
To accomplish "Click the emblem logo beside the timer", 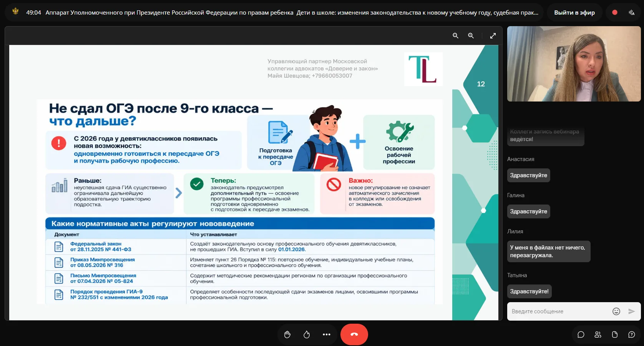I will click(x=15, y=12).
